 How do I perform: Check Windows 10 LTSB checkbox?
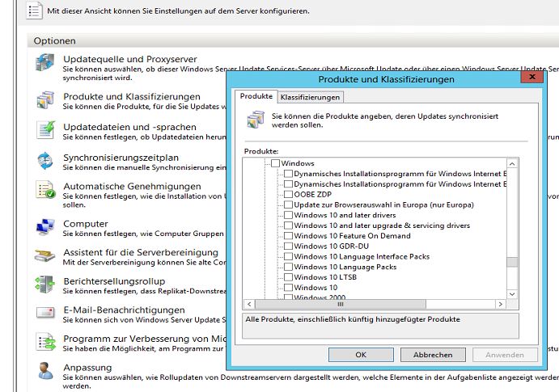pyautogui.click(x=289, y=277)
